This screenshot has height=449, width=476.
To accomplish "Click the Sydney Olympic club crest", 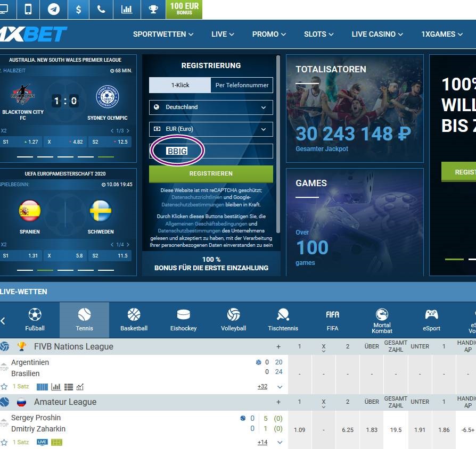I will click(x=107, y=97).
